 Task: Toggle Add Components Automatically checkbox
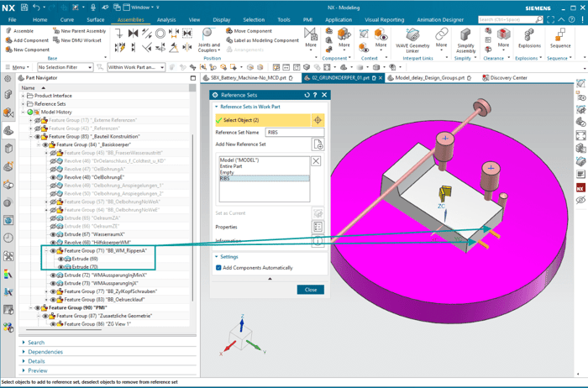(x=218, y=268)
